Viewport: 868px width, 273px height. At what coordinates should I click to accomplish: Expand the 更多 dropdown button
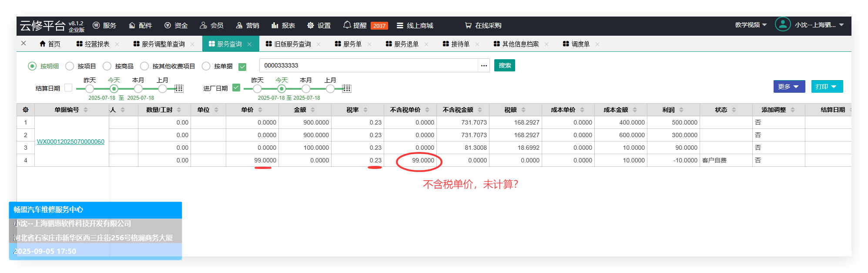pos(789,87)
